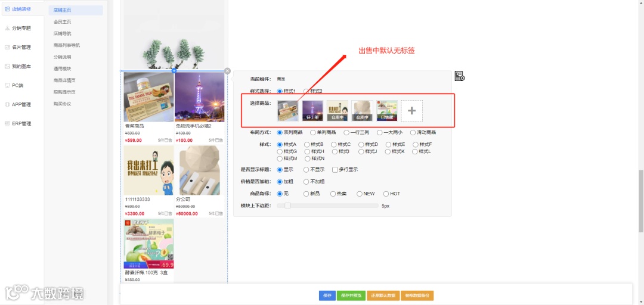Click the 还原默认数据 button

383,295
